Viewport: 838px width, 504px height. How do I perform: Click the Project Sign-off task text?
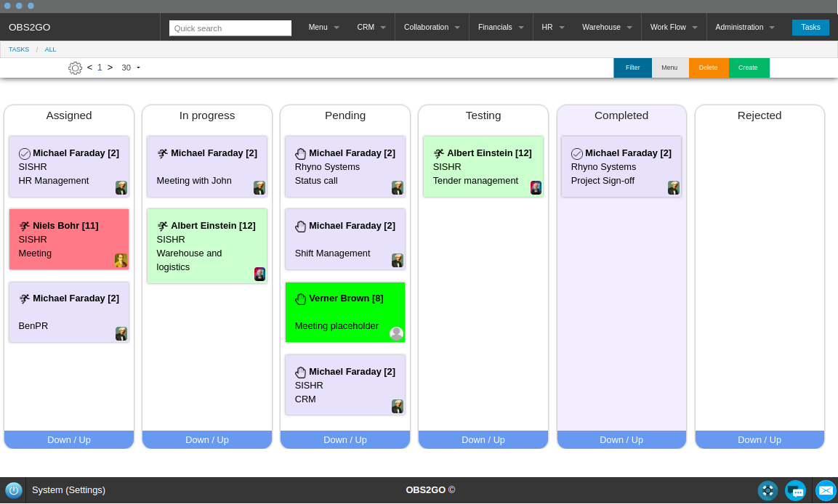point(603,181)
